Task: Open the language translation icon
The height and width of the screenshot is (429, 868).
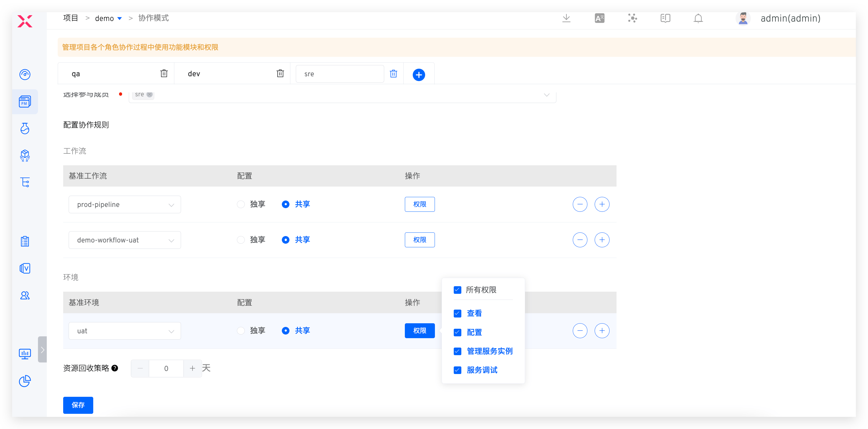Action: click(x=599, y=18)
